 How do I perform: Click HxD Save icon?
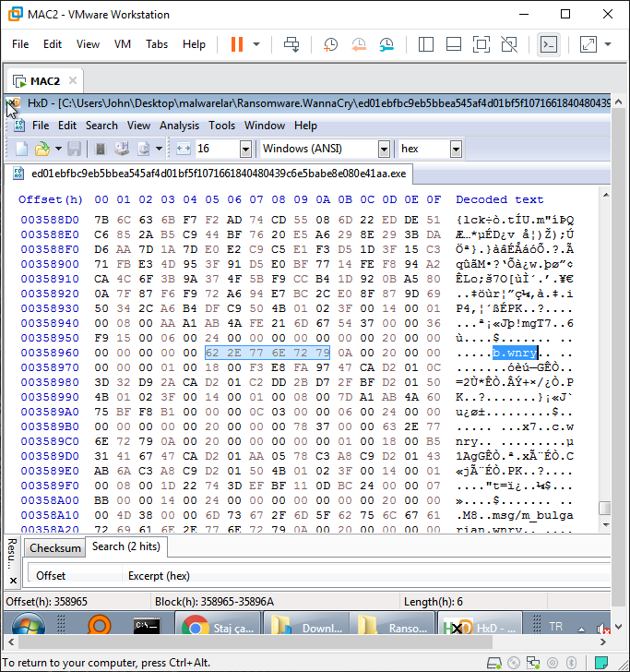coord(74,149)
